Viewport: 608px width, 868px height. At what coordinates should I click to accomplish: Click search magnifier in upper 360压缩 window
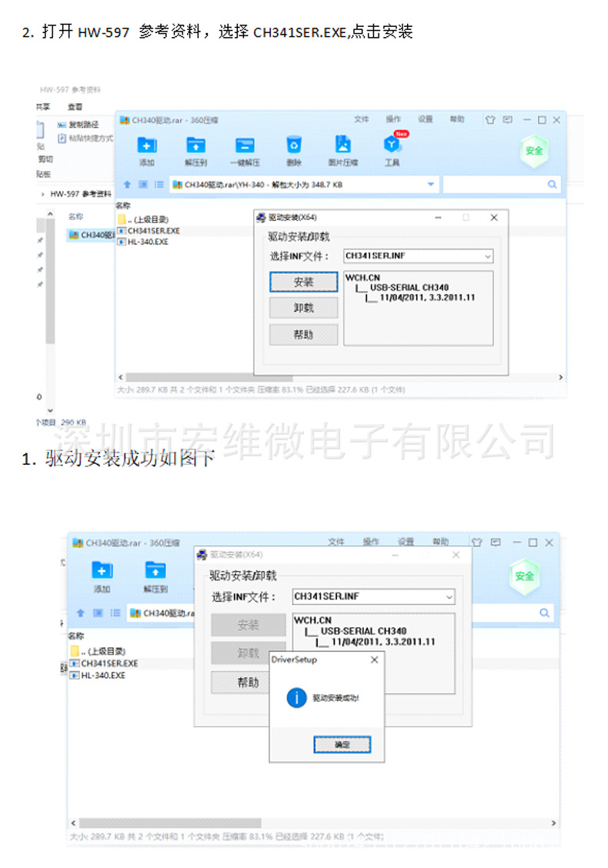click(552, 185)
